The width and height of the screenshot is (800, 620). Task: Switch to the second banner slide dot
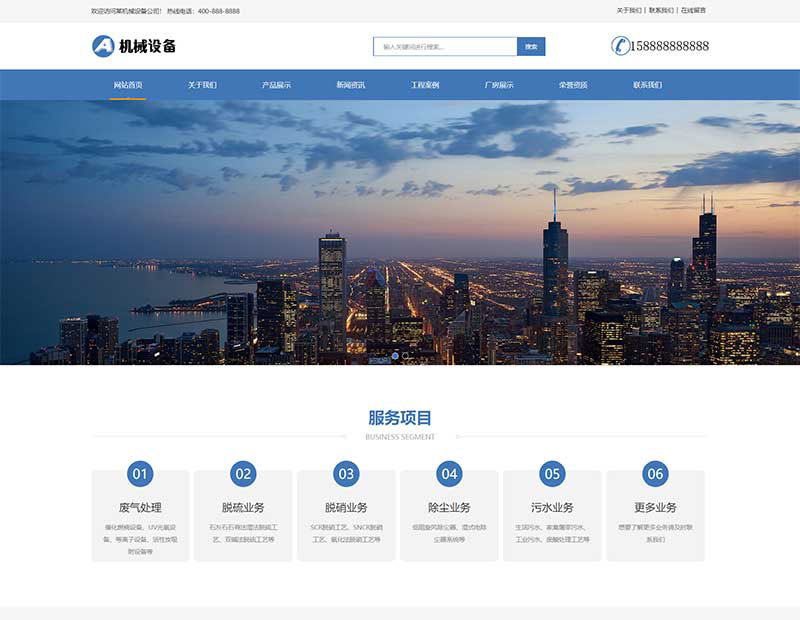[x=406, y=355]
